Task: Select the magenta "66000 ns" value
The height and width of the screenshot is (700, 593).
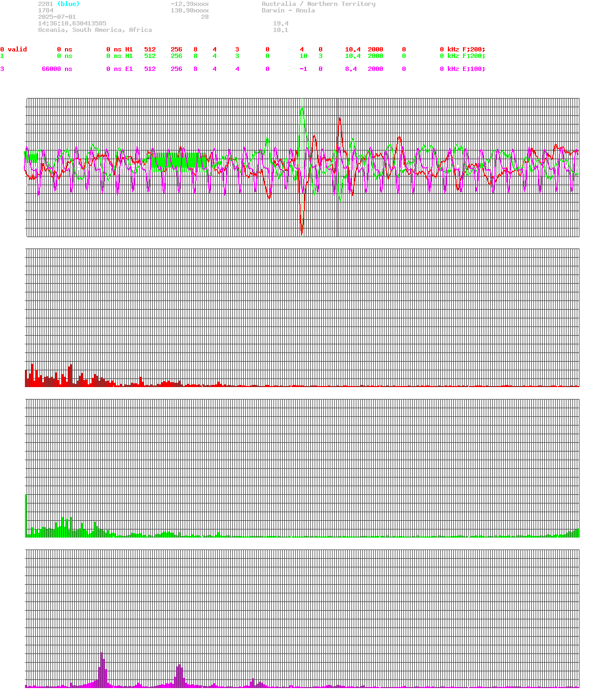Action: click(x=57, y=69)
